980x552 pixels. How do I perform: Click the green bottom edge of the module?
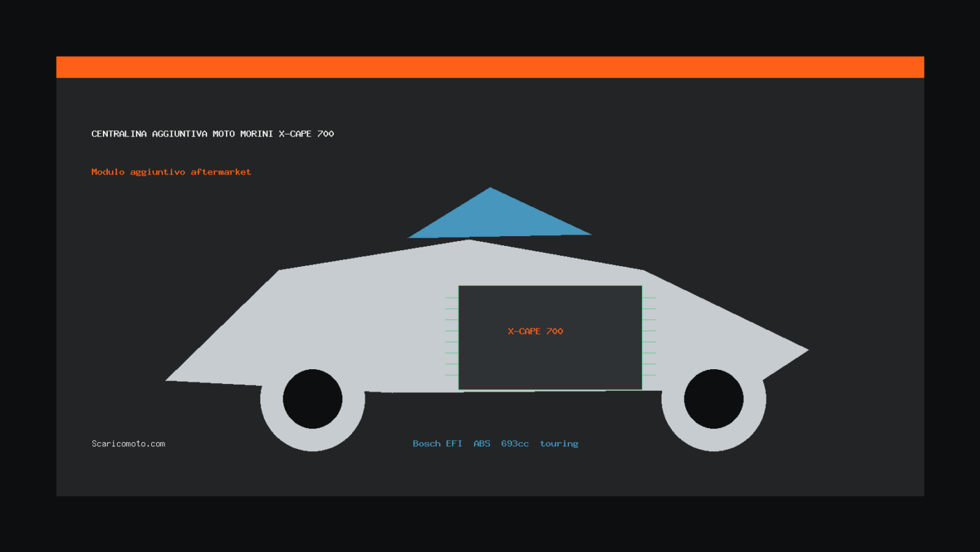550,390
